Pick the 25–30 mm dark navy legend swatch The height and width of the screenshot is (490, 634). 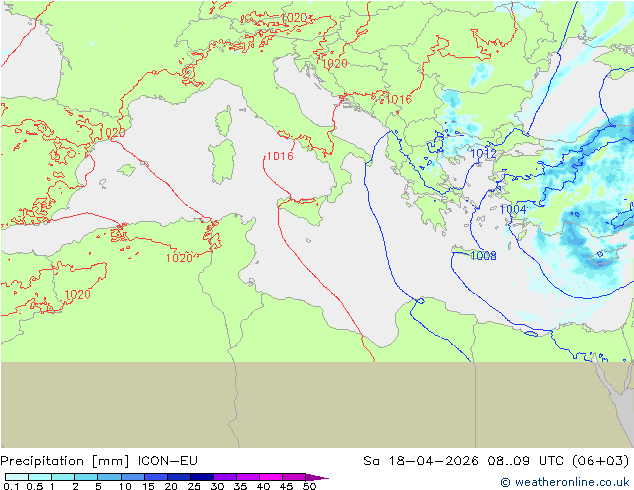point(202,477)
